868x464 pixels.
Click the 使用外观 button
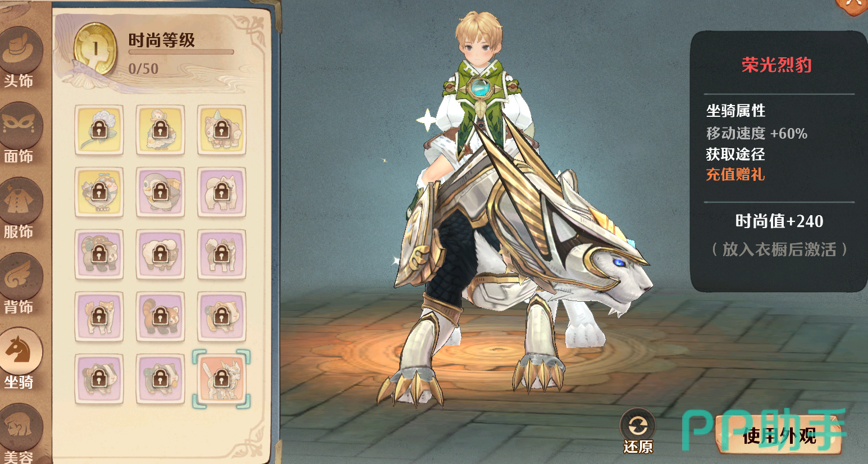(x=780, y=435)
